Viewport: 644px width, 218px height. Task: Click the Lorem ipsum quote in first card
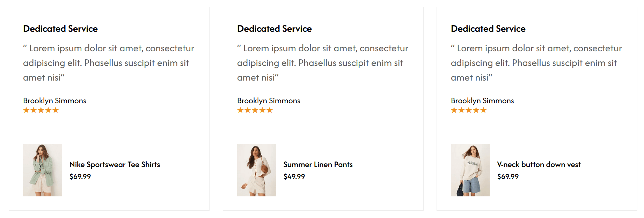pyautogui.click(x=108, y=63)
